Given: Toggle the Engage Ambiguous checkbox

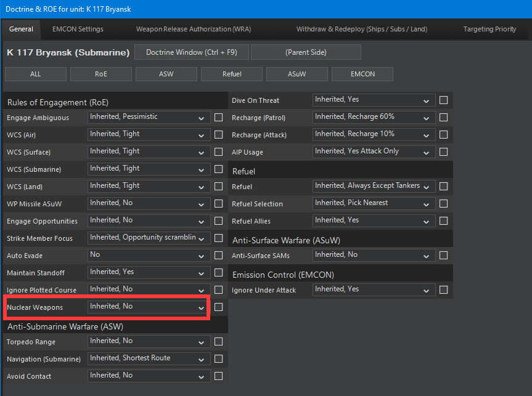Looking at the screenshot, I should (218, 118).
